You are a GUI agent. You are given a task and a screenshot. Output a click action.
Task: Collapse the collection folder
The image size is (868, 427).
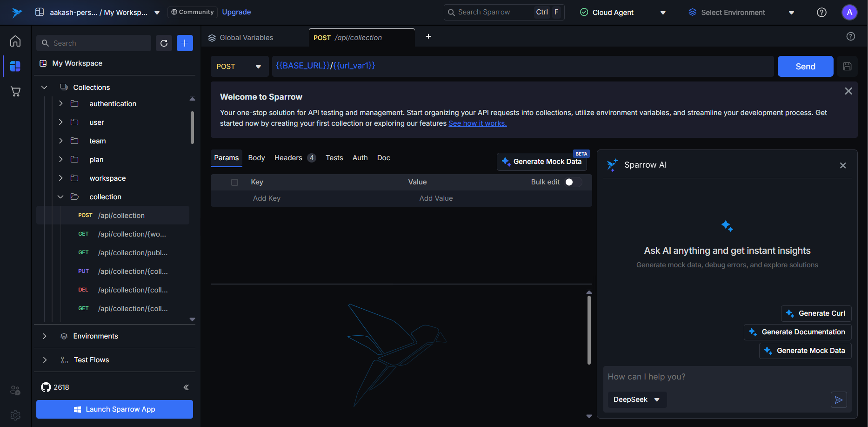(x=60, y=197)
